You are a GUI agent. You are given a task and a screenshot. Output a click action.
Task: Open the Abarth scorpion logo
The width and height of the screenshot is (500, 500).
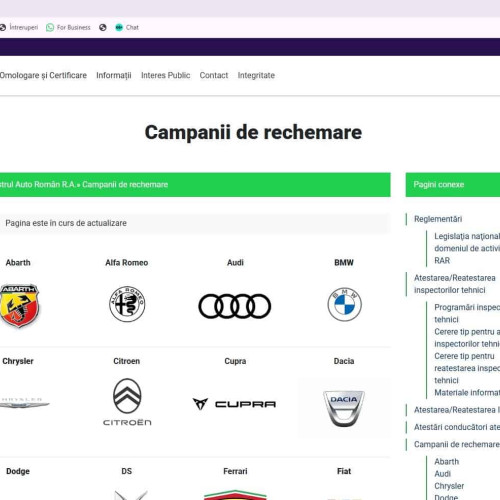[x=19, y=305]
